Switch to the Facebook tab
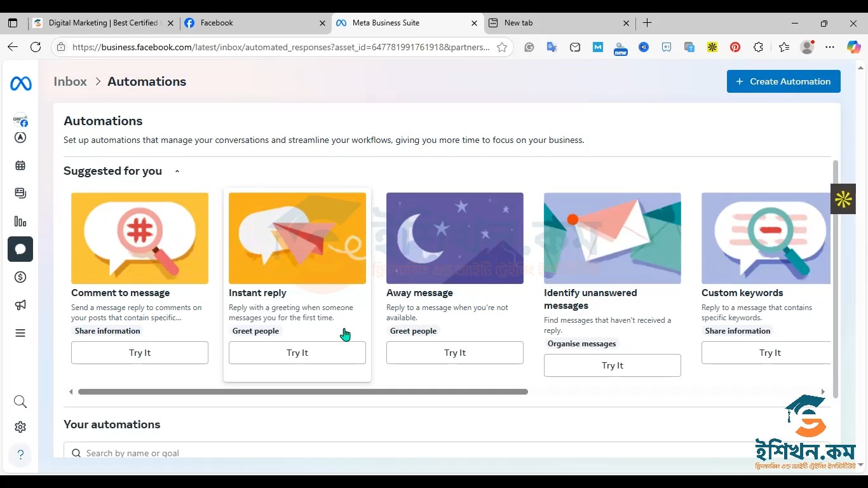This screenshot has height=488, width=868. tap(255, 23)
